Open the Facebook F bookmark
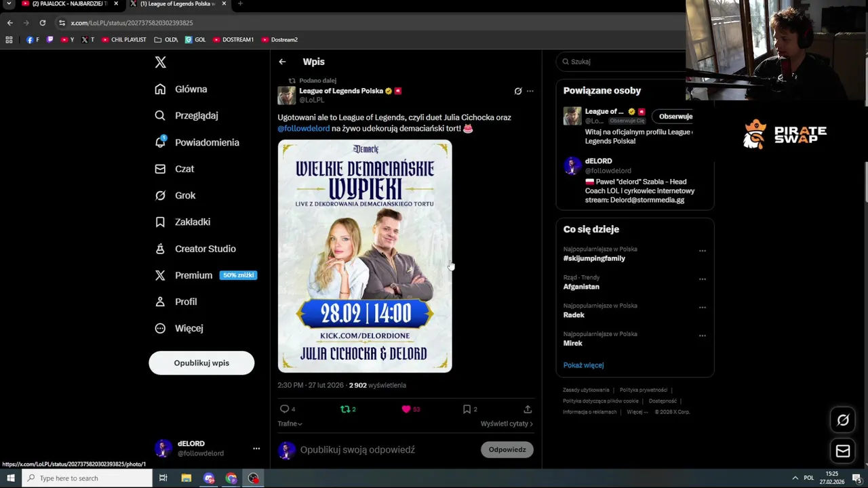Screen dimensions: 868x488 point(33,40)
